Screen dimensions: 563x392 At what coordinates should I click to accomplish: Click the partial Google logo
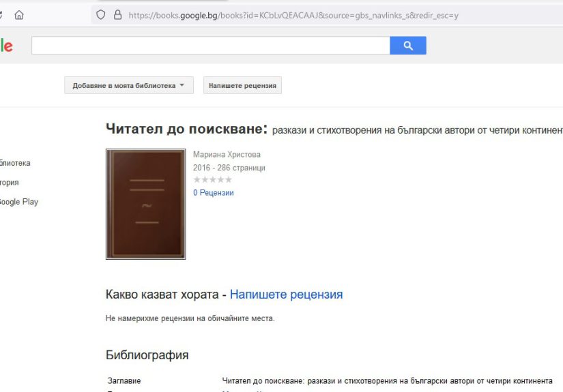[x=6, y=46]
